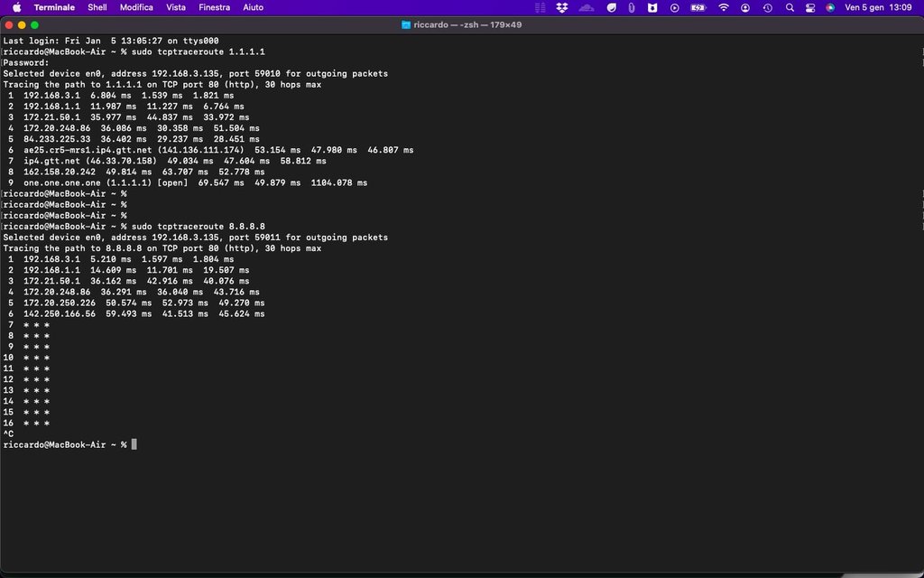Click the Cloudflare cloud menu bar icon
The width and height of the screenshot is (924, 578).
tap(587, 7)
